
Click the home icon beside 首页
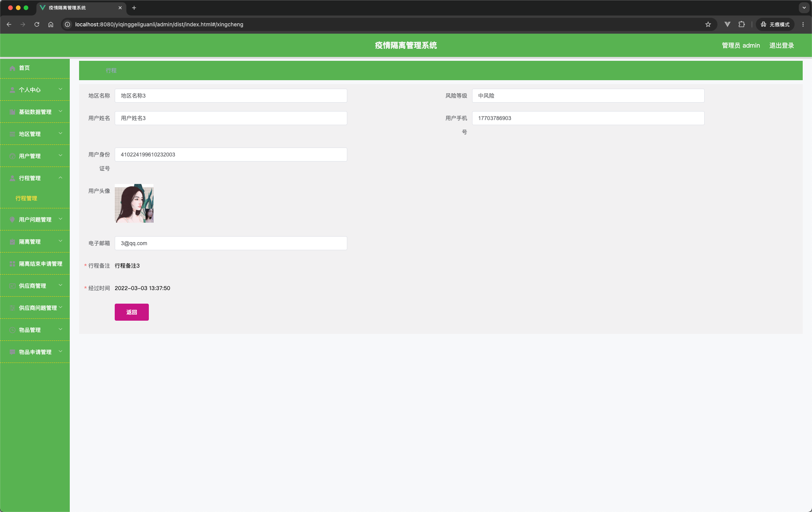12,68
